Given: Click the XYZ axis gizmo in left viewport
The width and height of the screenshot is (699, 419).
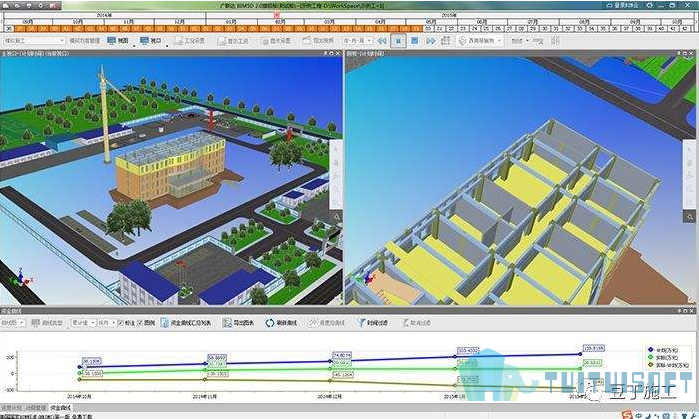Looking at the screenshot, I should (x=21, y=278).
